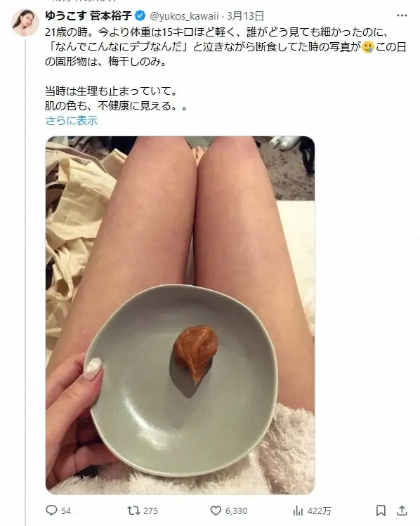
Task: Like the post with heart icon
Action: tap(216, 511)
